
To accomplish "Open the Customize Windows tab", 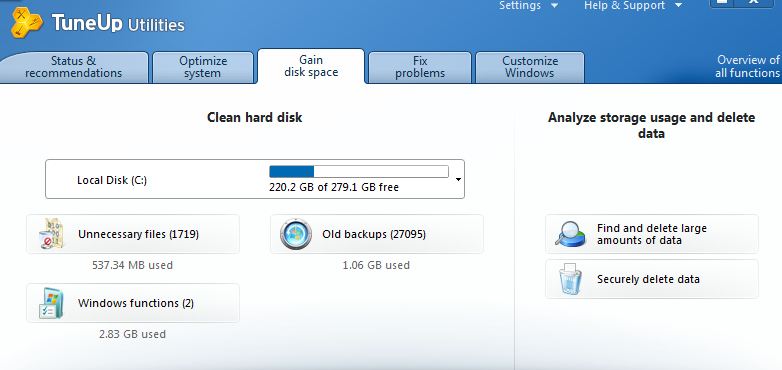I will click(x=530, y=67).
